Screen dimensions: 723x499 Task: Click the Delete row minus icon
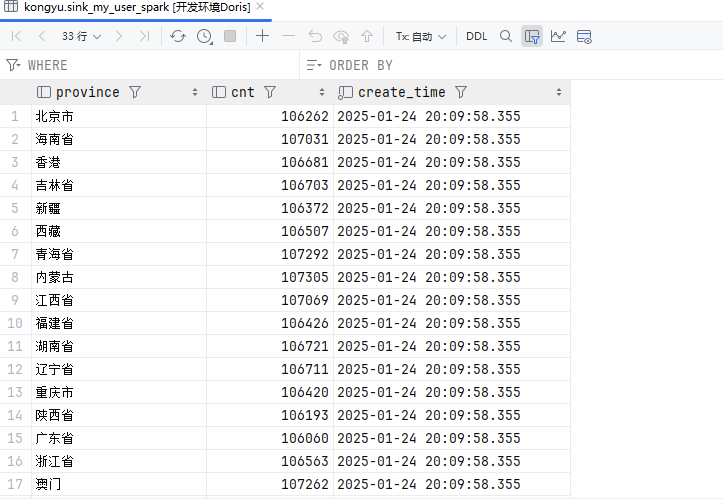288,36
